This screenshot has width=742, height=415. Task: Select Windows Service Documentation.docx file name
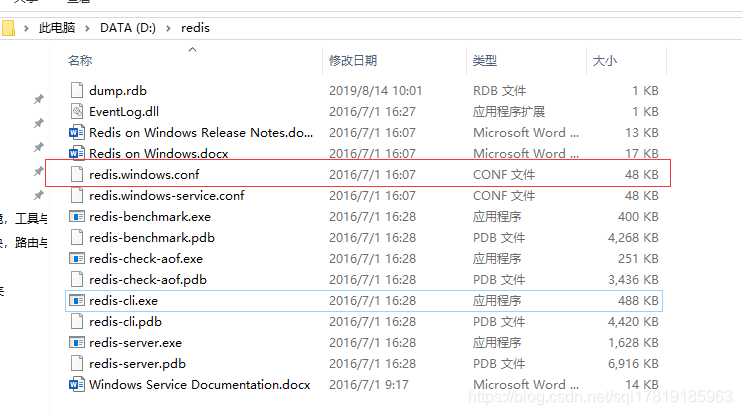pyautogui.click(x=200, y=385)
